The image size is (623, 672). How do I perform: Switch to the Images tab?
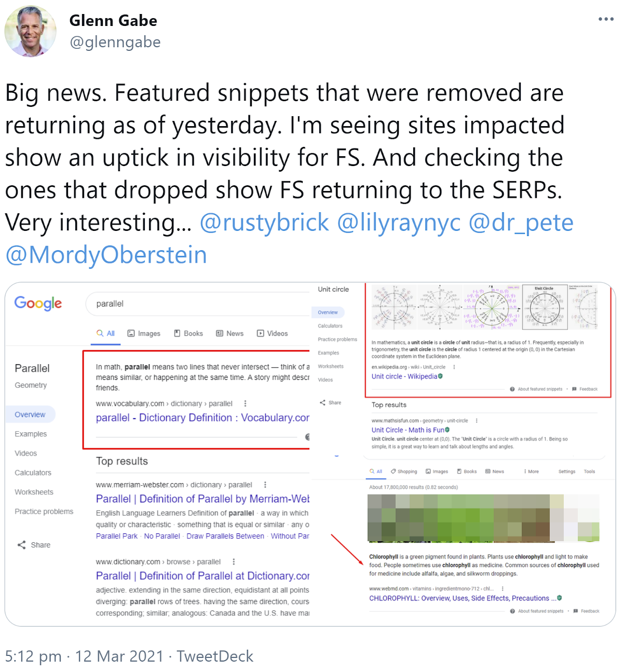click(144, 333)
